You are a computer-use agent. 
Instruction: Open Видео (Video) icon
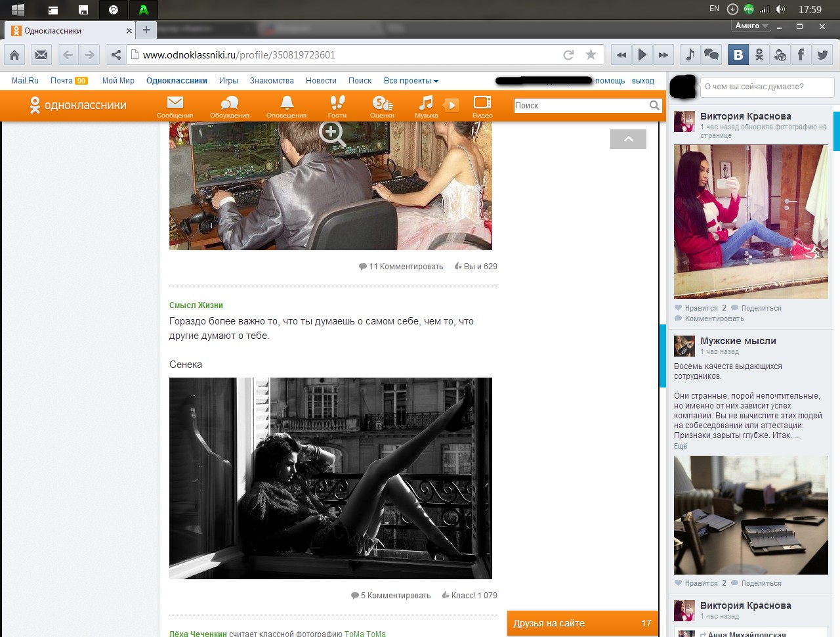pyautogui.click(x=482, y=106)
